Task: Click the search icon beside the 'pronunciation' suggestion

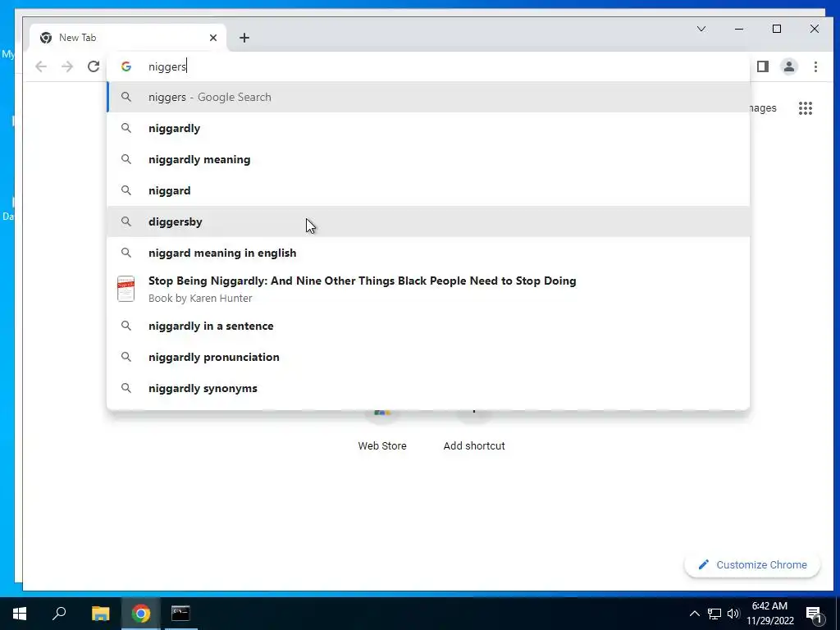Action: pos(126,357)
